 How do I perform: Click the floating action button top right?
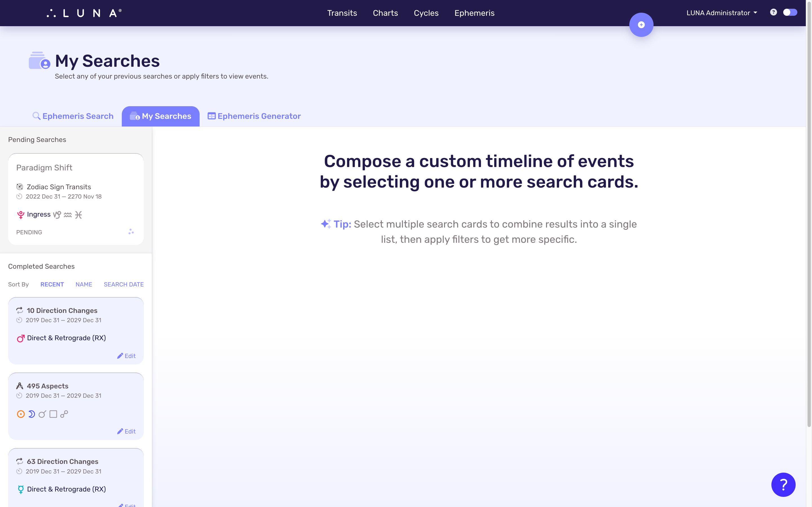pos(641,25)
